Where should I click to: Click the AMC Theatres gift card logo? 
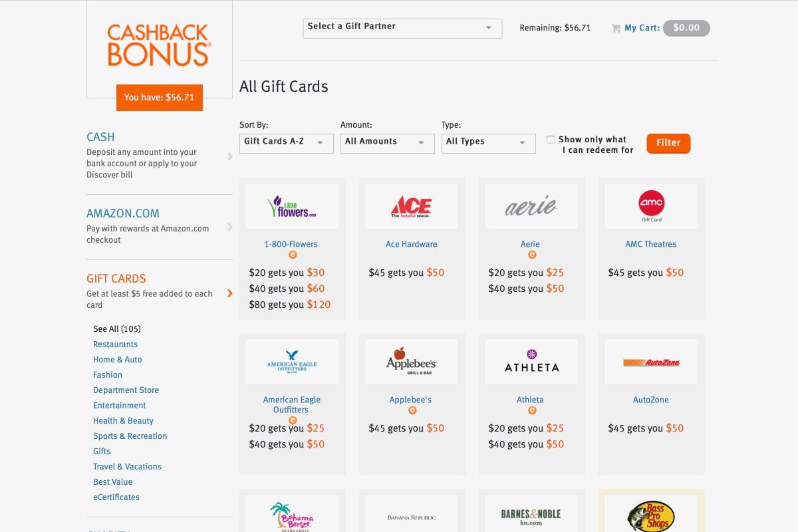click(x=650, y=206)
